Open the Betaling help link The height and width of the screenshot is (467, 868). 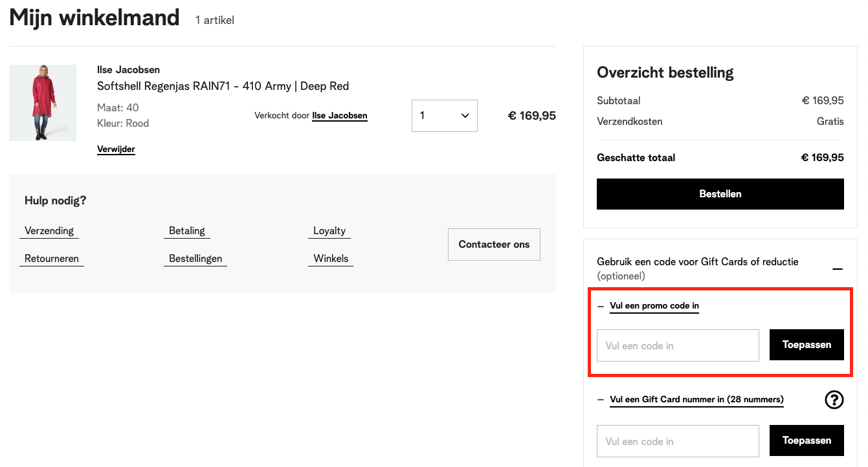click(x=187, y=231)
